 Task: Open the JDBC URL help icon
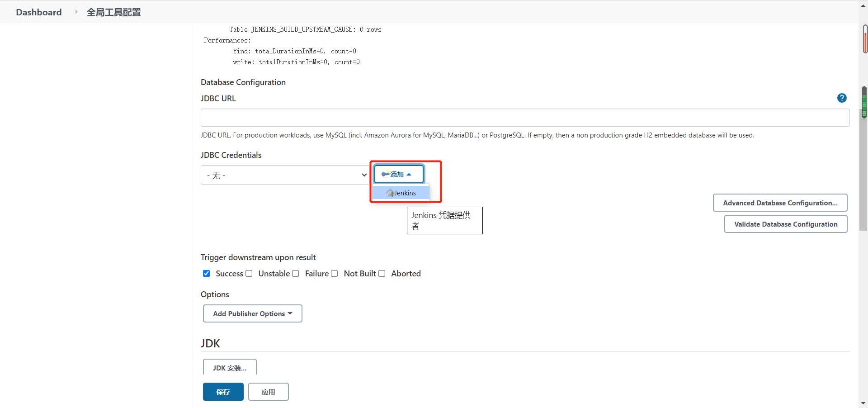pyautogui.click(x=842, y=98)
